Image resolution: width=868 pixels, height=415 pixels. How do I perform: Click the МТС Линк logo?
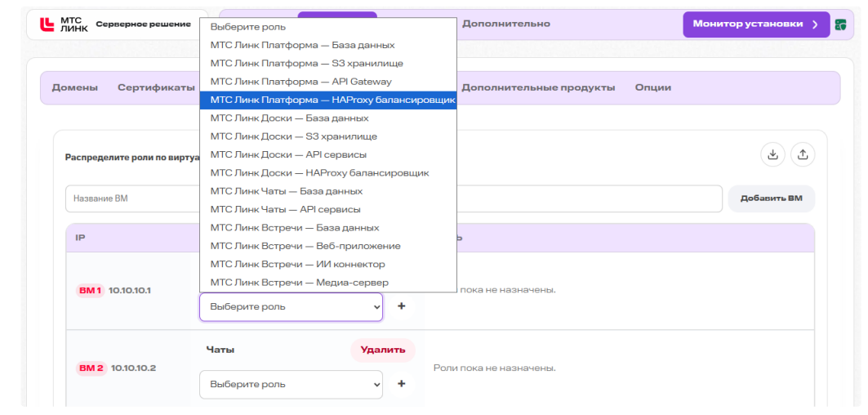click(64, 25)
